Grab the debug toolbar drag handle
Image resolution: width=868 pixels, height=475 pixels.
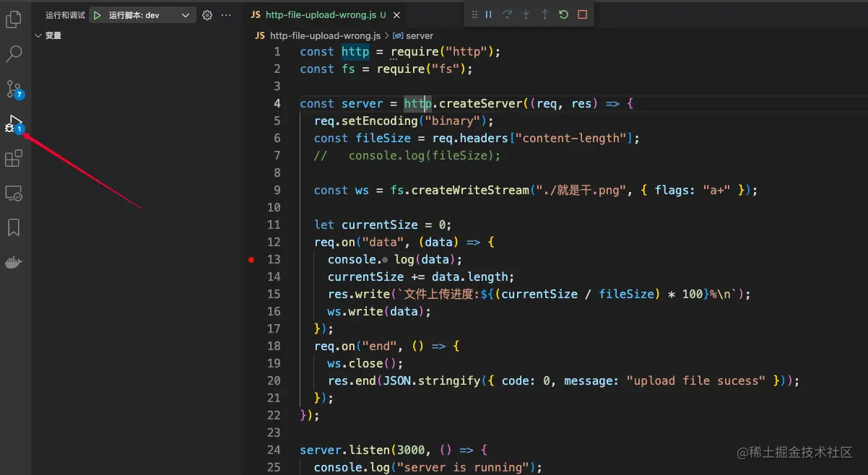pos(474,14)
